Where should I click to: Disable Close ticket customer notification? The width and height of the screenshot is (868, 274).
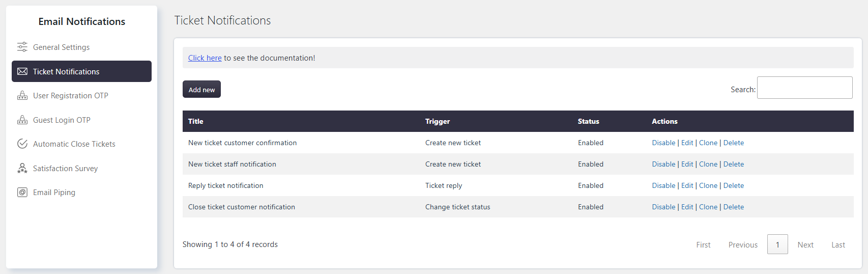[x=663, y=207]
